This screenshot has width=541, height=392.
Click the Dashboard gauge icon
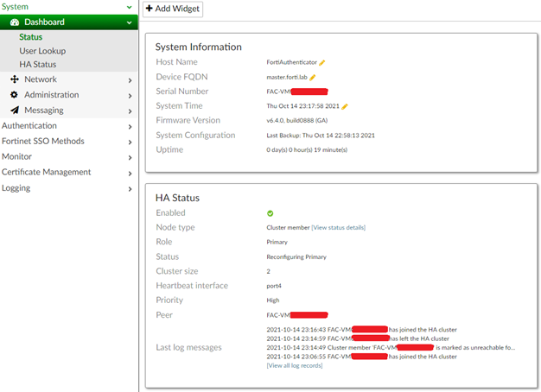(x=15, y=22)
